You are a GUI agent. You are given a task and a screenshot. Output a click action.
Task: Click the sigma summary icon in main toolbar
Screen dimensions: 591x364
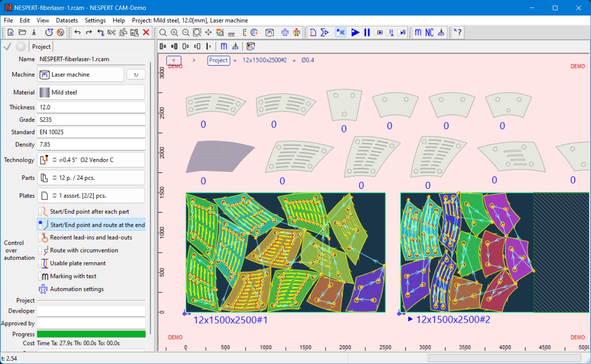tap(325, 33)
